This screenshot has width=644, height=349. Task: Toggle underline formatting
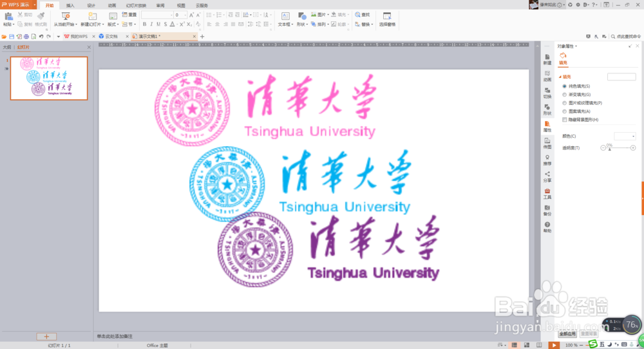[x=158, y=24]
